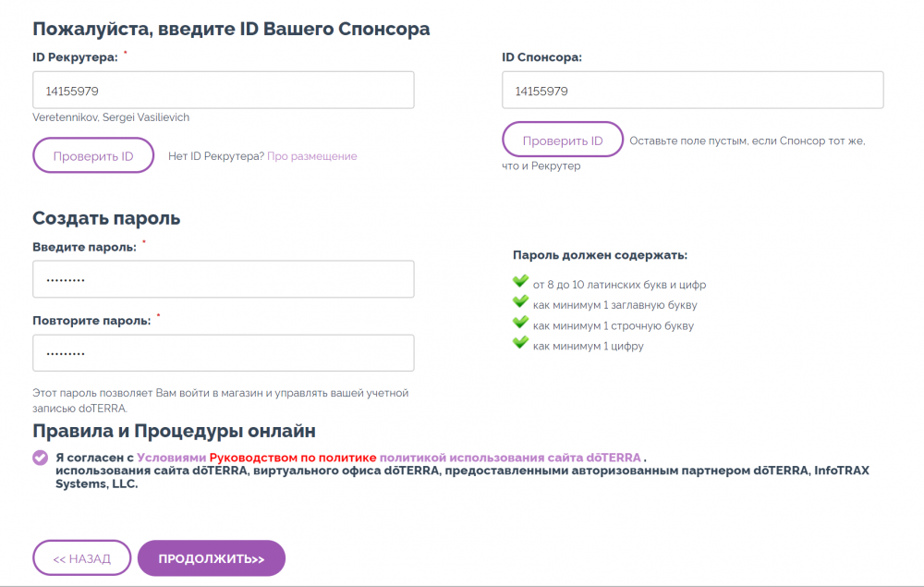Screen dimensions: 924x587
Task: Open политикой использования сайта dōTERRA link
Action: click(510, 458)
